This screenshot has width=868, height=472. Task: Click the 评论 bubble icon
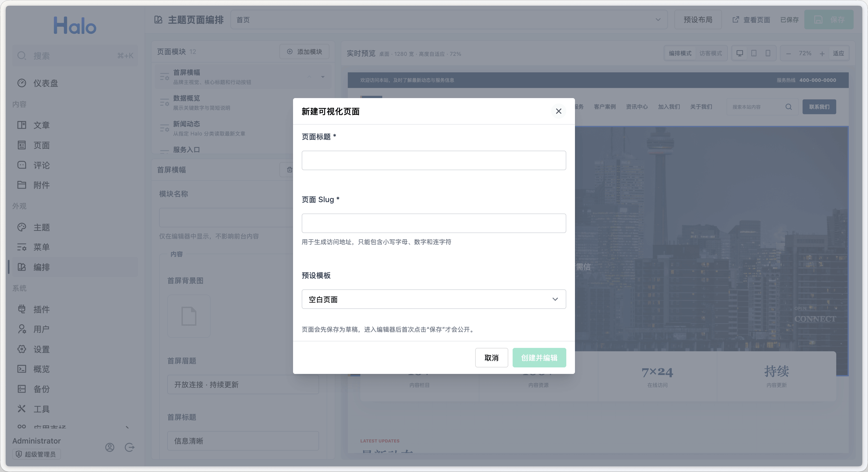click(x=22, y=165)
